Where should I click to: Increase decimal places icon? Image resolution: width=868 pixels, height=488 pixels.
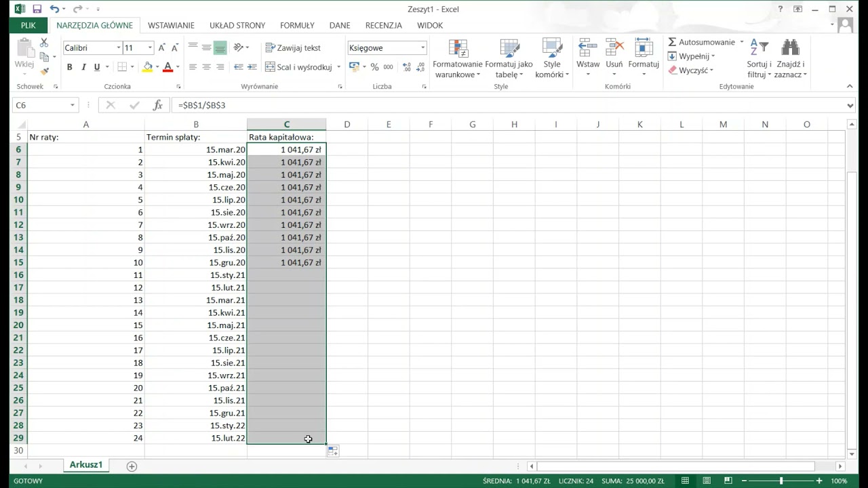407,67
